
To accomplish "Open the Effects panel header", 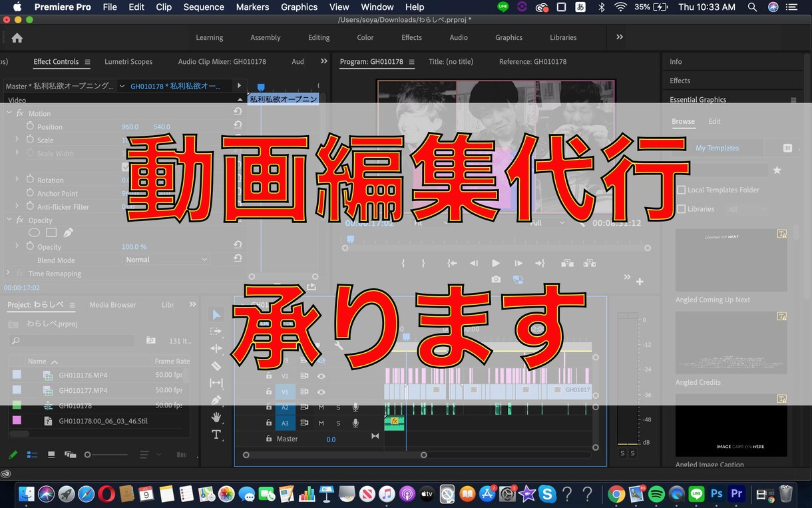I will [x=680, y=81].
